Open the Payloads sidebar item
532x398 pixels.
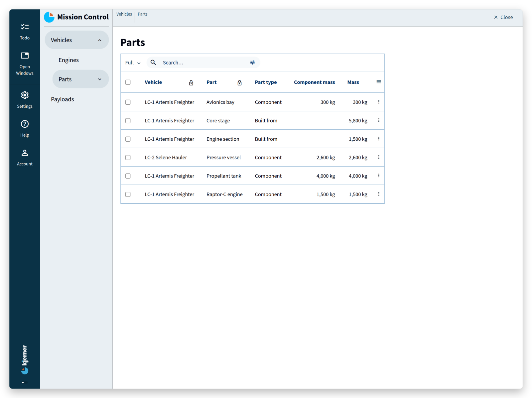(63, 99)
